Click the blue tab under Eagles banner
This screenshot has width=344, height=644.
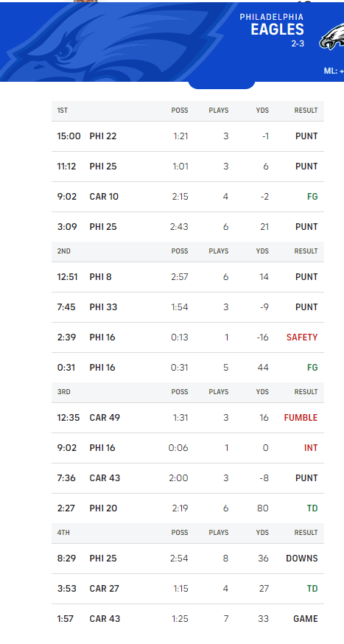pos(222,85)
